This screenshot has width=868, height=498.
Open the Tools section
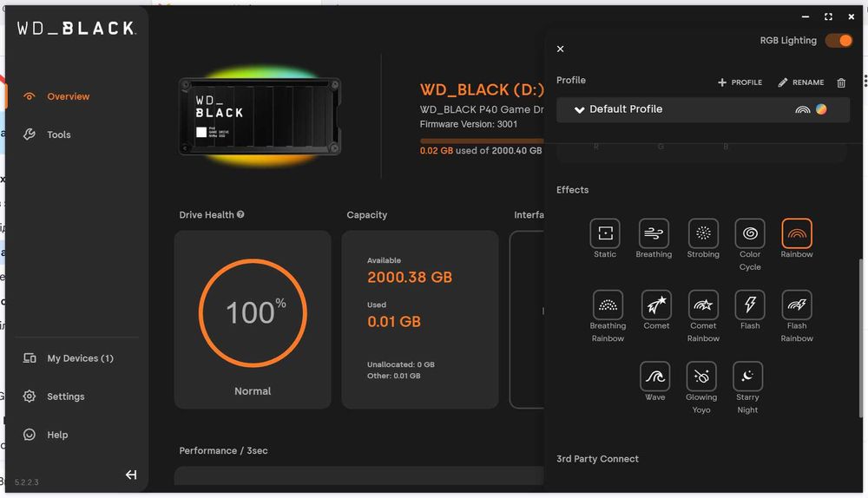pos(47,134)
